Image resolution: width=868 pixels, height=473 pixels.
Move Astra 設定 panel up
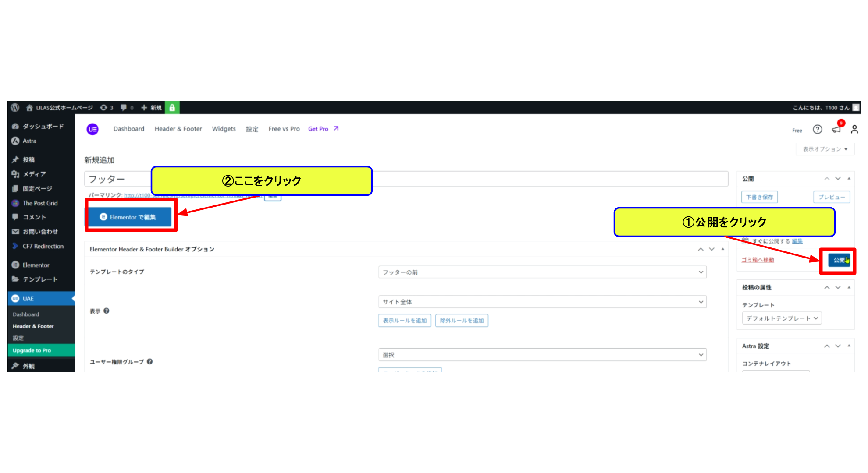coord(827,346)
